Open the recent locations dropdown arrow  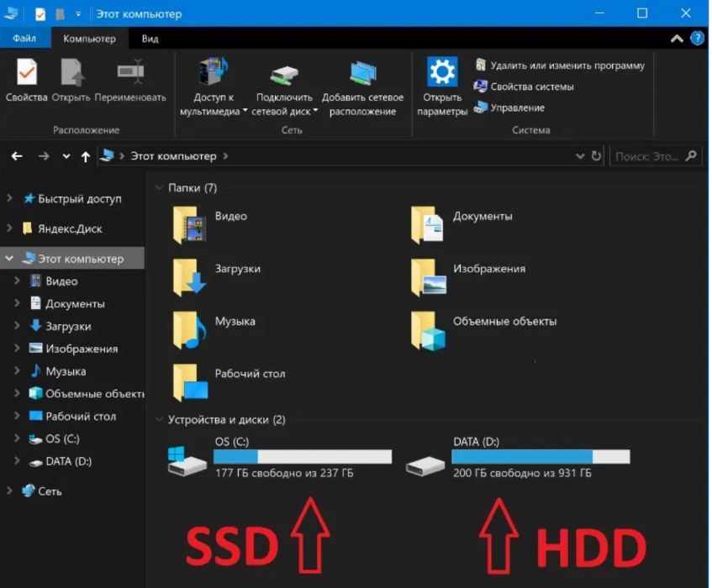coord(66,156)
